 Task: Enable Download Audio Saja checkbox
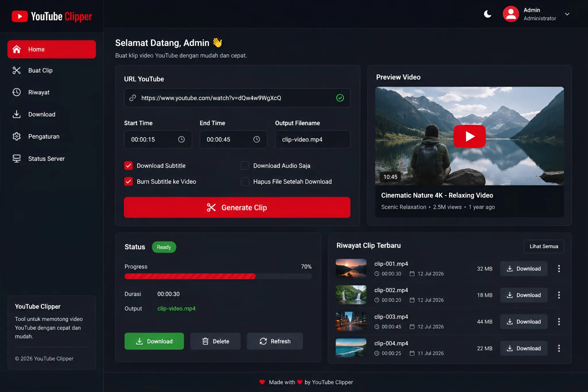(245, 166)
